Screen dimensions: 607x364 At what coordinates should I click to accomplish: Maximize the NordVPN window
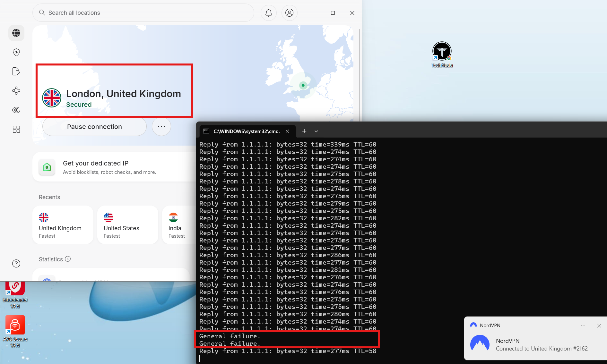tap(333, 13)
